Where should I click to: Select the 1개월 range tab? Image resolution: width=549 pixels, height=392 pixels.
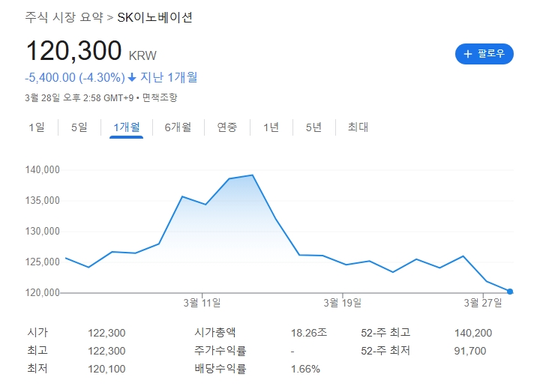pyautogui.click(x=127, y=127)
